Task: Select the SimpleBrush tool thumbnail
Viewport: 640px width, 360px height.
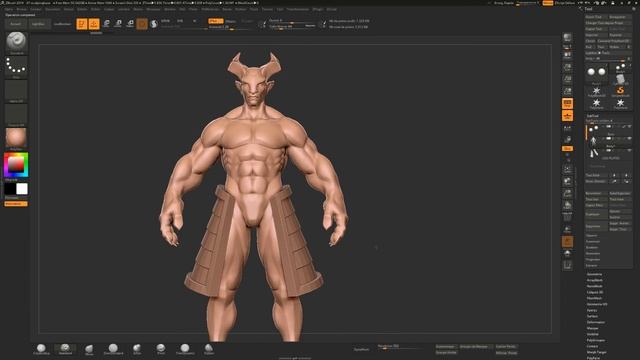Action: pos(620,91)
